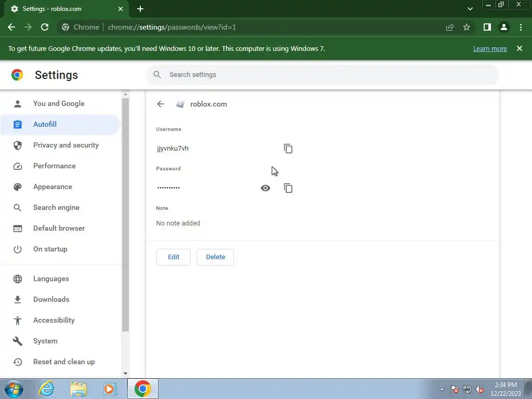The image size is (532, 399).
Task: Open the tab search dropdown
Action: [x=470, y=9]
